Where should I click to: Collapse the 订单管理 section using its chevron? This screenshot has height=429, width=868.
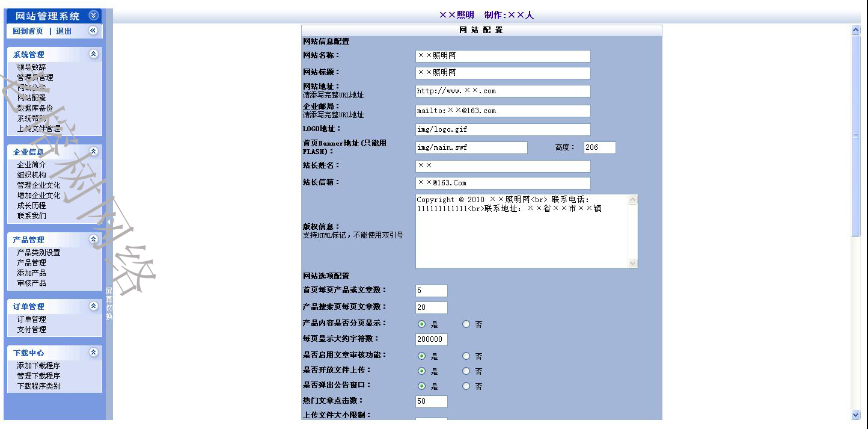tap(93, 306)
